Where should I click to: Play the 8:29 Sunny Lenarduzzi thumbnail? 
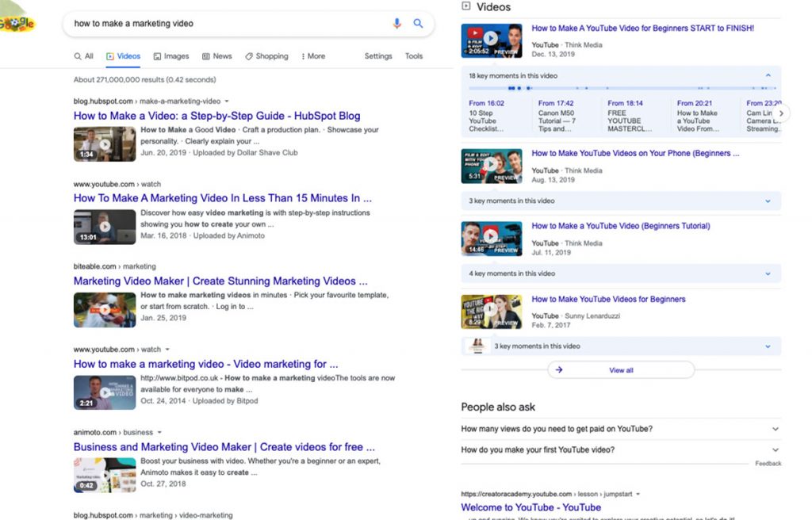pyautogui.click(x=492, y=312)
